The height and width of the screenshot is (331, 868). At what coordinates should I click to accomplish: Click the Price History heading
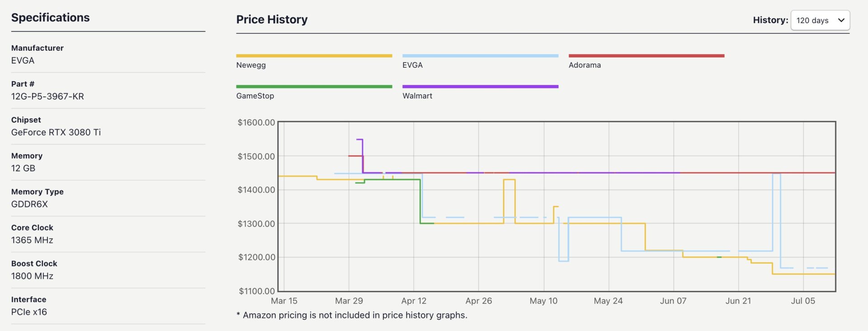click(272, 19)
